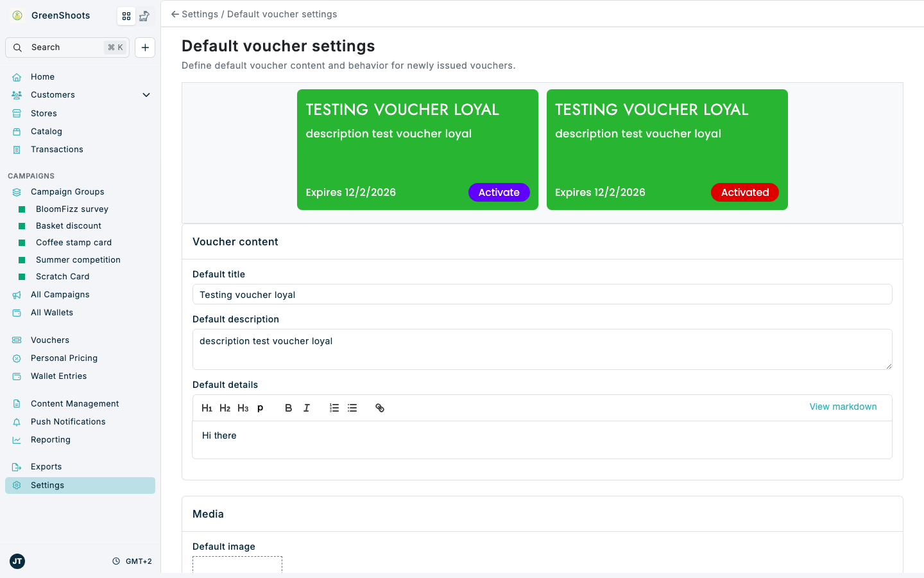Click into the Default description textarea
The height and width of the screenshot is (578, 924).
(542, 349)
